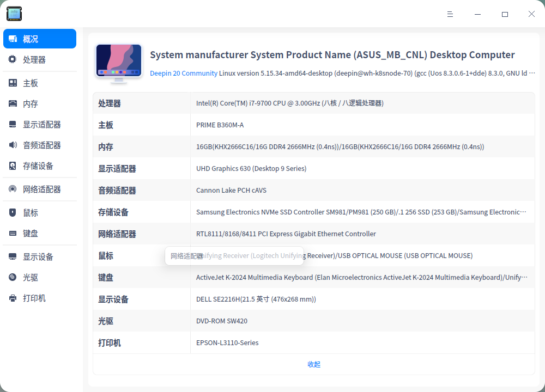This screenshot has width=545, height=392.
Task: Open the hamburger main menu
Action: [x=450, y=14]
